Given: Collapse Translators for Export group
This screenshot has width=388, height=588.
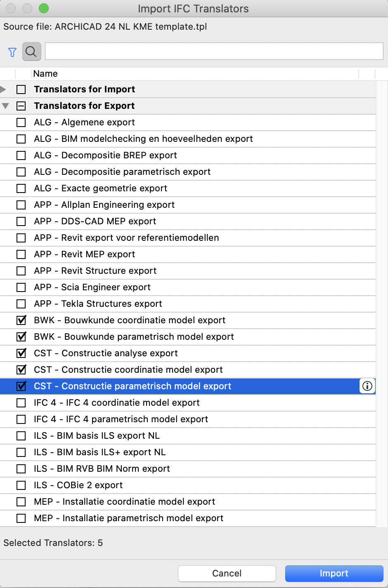Looking at the screenshot, I should pyautogui.click(x=5, y=106).
